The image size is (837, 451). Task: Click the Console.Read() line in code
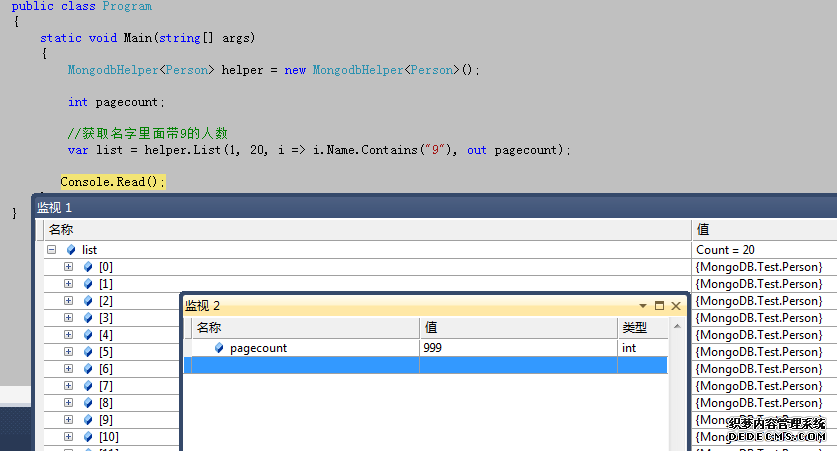pos(112,181)
